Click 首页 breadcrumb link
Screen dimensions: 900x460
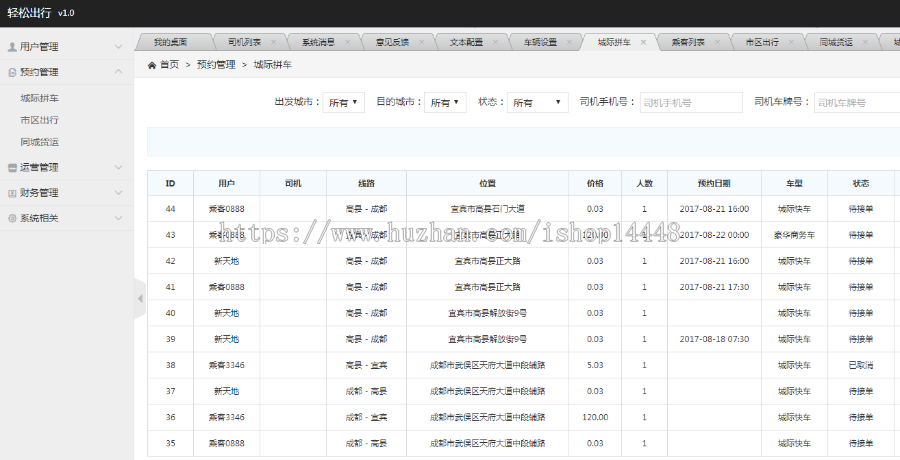point(169,65)
